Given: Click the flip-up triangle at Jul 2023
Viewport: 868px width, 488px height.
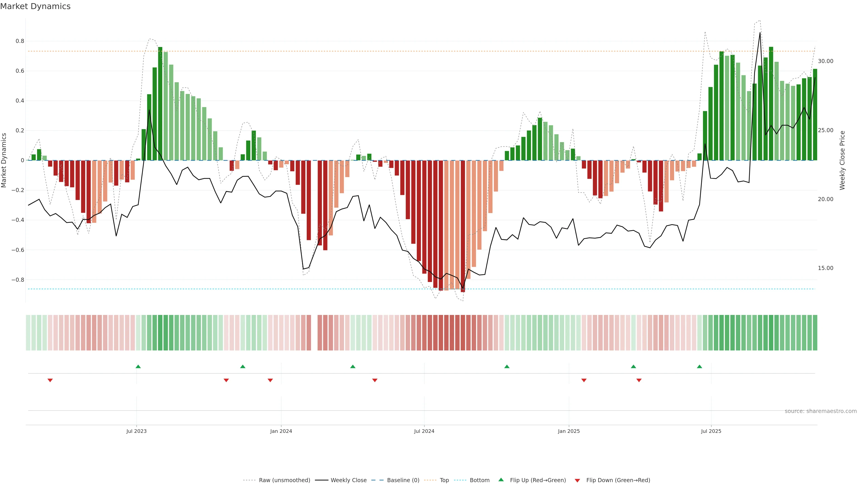Looking at the screenshot, I should (x=138, y=366).
